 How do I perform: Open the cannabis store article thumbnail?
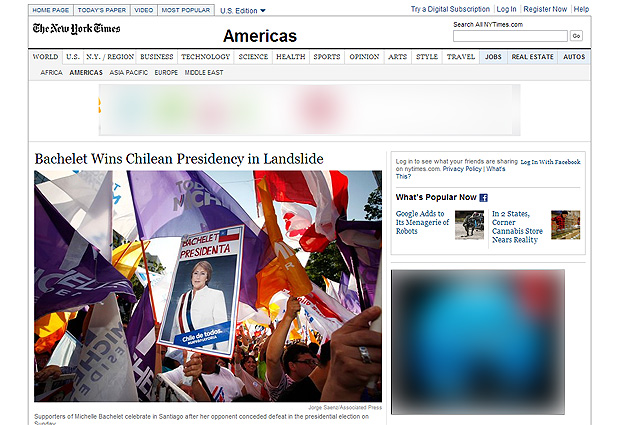566,225
